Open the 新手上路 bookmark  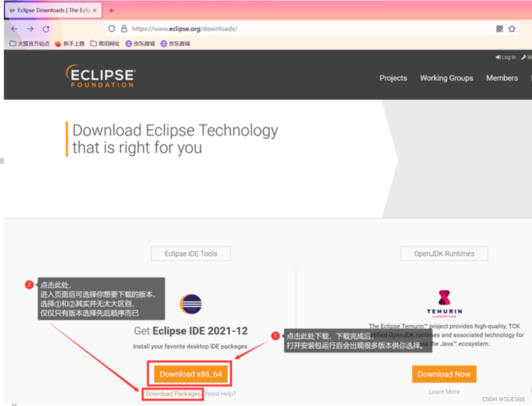click(72, 43)
